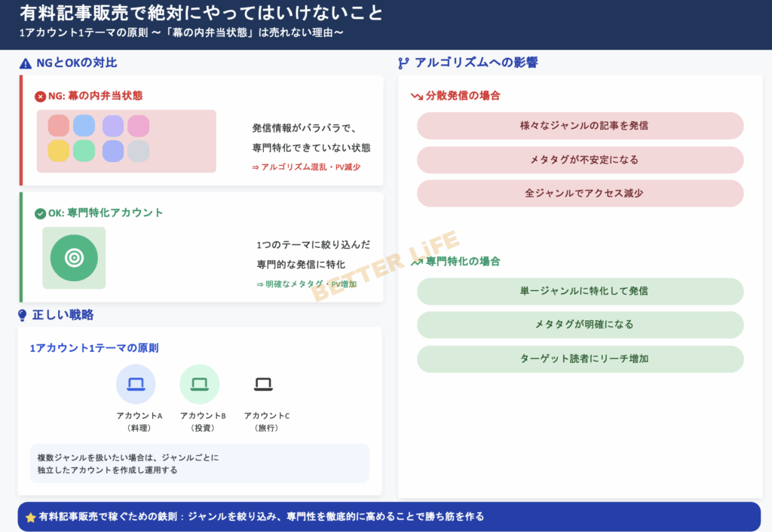Pick the light blue square in the top row

pyautogui.click(x=84, y=126)
